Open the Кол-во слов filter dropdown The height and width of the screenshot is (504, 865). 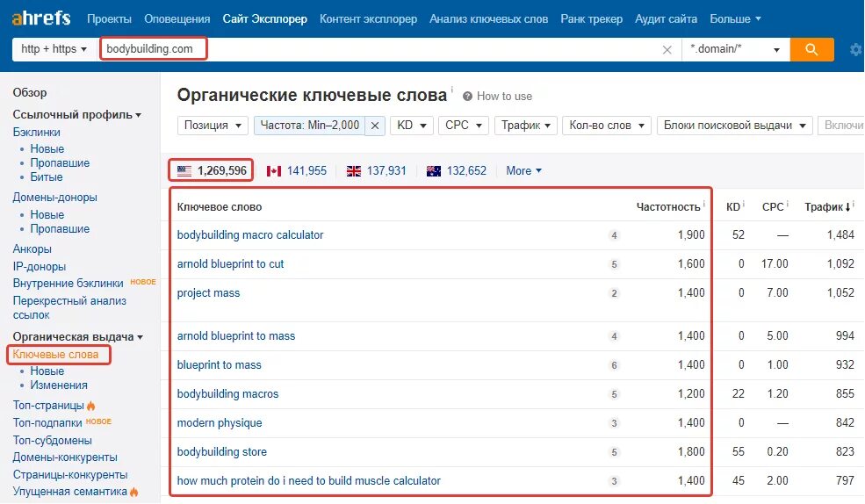pyautogui.click(x=607, y=126)
